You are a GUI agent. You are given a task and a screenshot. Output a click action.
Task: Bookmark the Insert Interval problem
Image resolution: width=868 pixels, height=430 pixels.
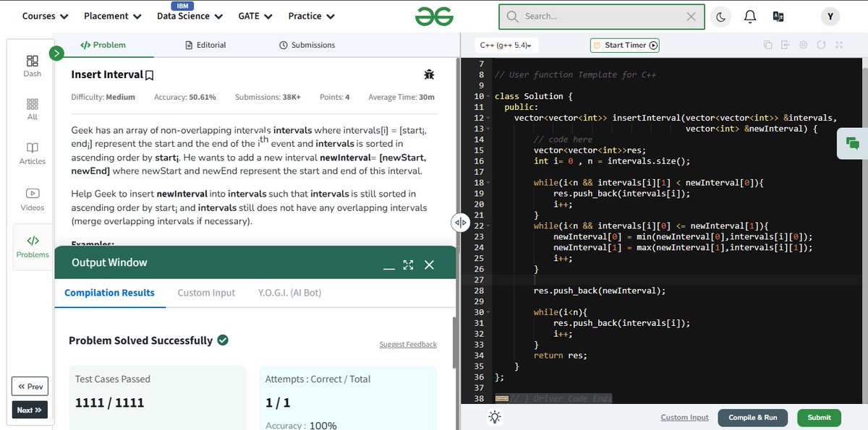pyautogui.click(x=150, y=75)
